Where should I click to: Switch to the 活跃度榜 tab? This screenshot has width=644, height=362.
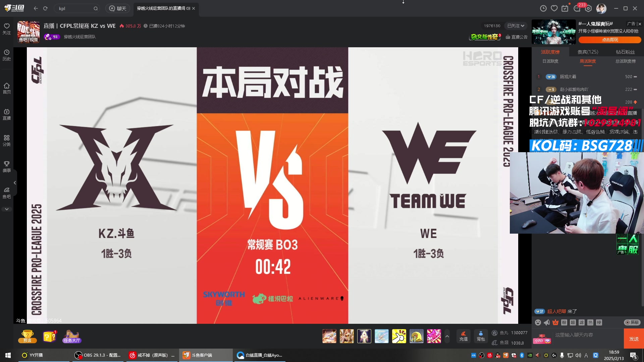(550, 52)
